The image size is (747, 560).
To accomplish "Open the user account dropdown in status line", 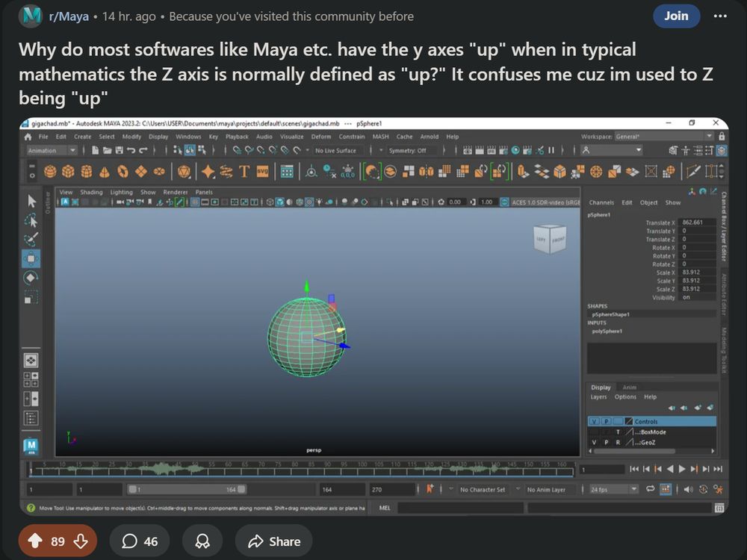I will (611, 151).
